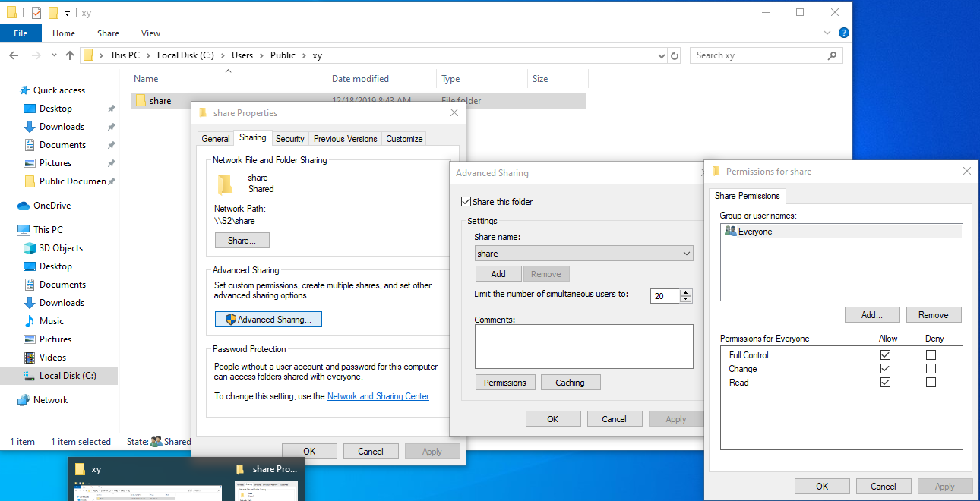Viewport: 980px width, 501px height.
Task: Open OneDrive cloud in navigation pane
Action: click(x=52, y=206)
